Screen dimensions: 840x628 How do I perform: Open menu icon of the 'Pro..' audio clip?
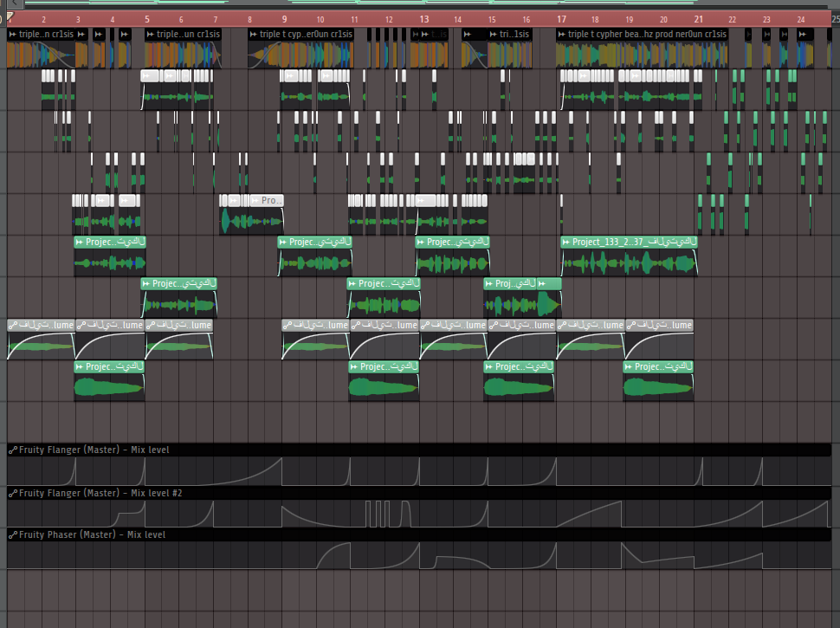coord(255,200)
